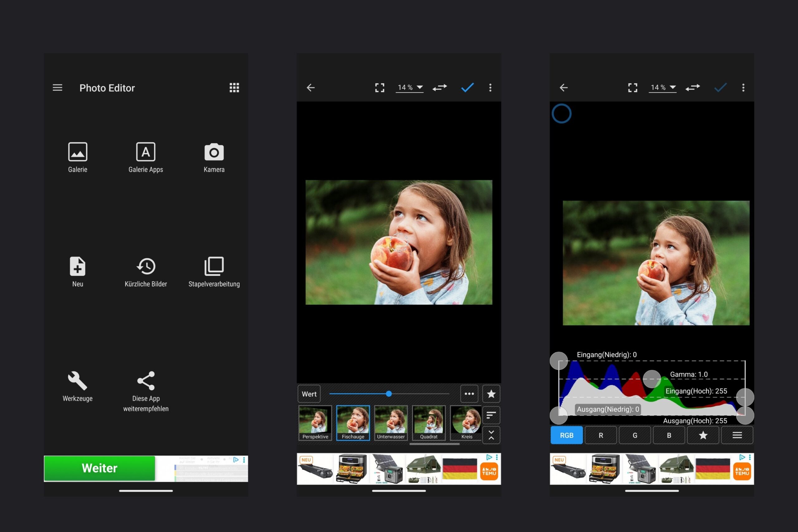The width and height of the screenshot is (798, 532).
Task: Click the grid apps icon in header
Action: [x=234, y=88]
